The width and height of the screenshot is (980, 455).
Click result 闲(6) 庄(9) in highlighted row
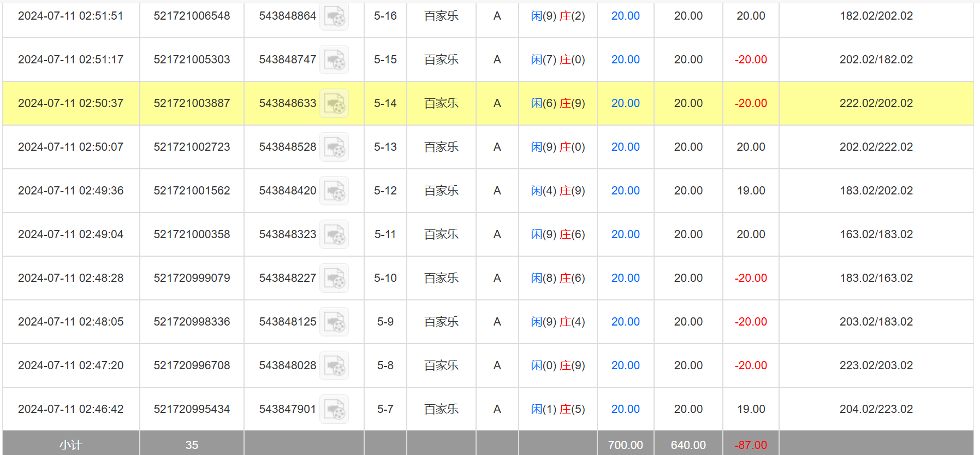pyautogui.click(x=557, y=103)
